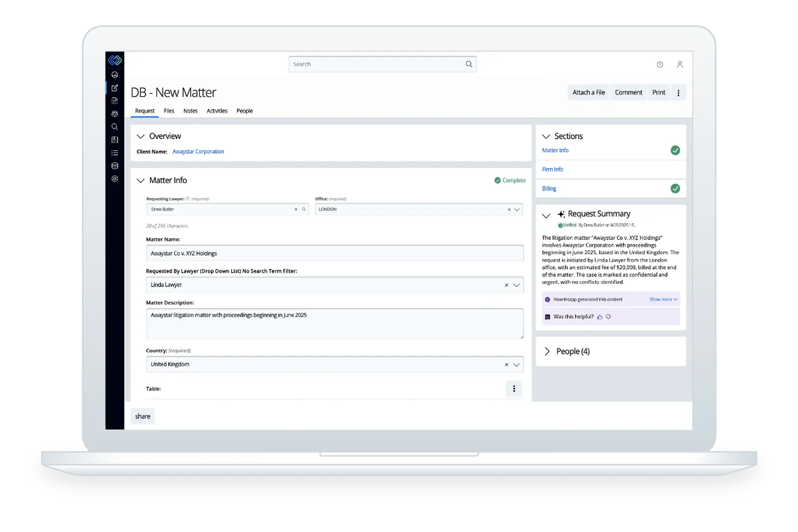
Task: Open the Table options kebab menu
Action: pyautogui.click(x=514, y=389)
